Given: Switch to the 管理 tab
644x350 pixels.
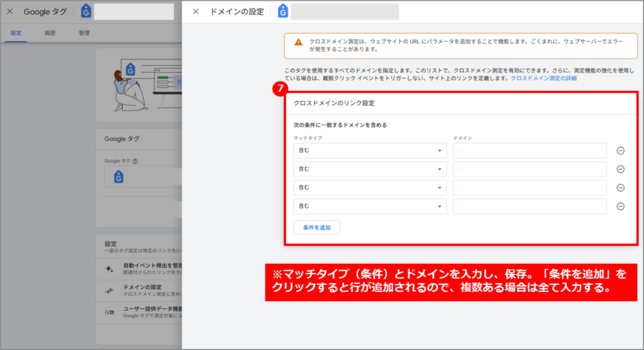Looking at the screenshot, I should pyautogui.click(x=84, y=33).
